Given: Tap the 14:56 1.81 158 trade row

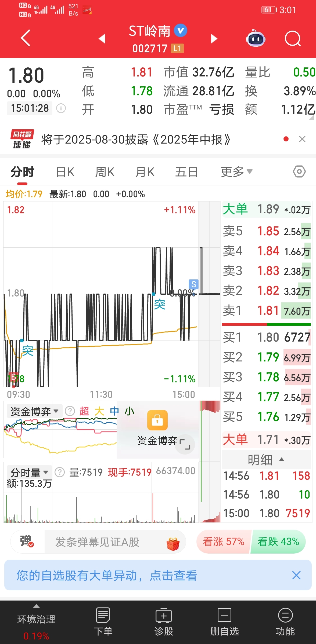Looking at the screenshot, I should [x=267, y=476].
